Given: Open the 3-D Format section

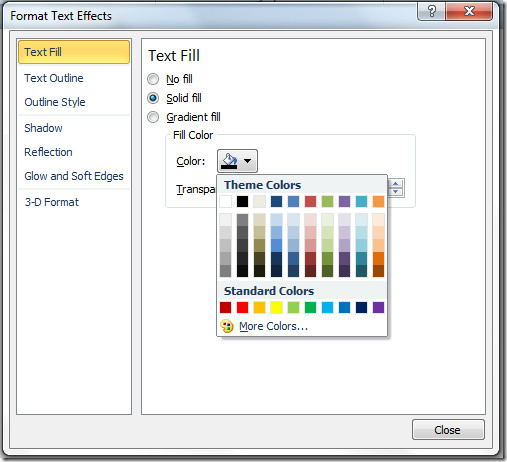Looking at the screenshot, I should pyautogui.click(x=52, y=202).
